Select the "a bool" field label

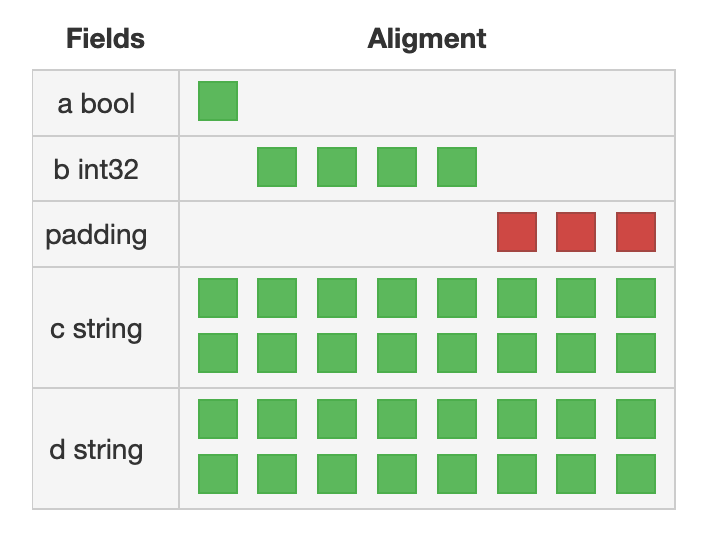[x=96, y=104]
